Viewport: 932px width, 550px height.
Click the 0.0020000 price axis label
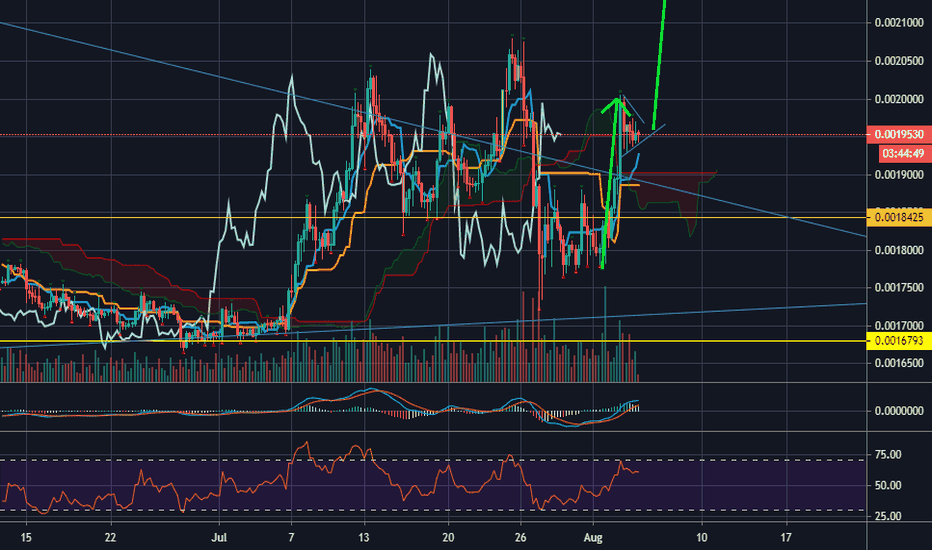[899, 99]
